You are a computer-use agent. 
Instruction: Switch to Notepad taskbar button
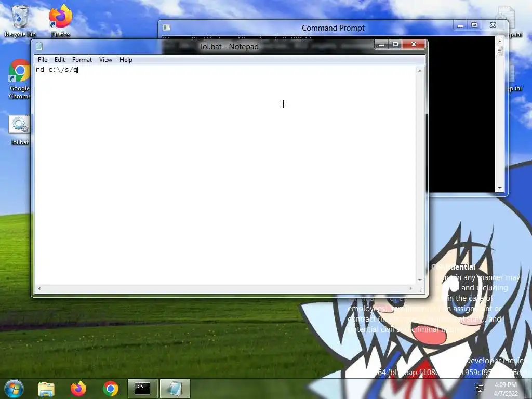click(x=175, y=389)
